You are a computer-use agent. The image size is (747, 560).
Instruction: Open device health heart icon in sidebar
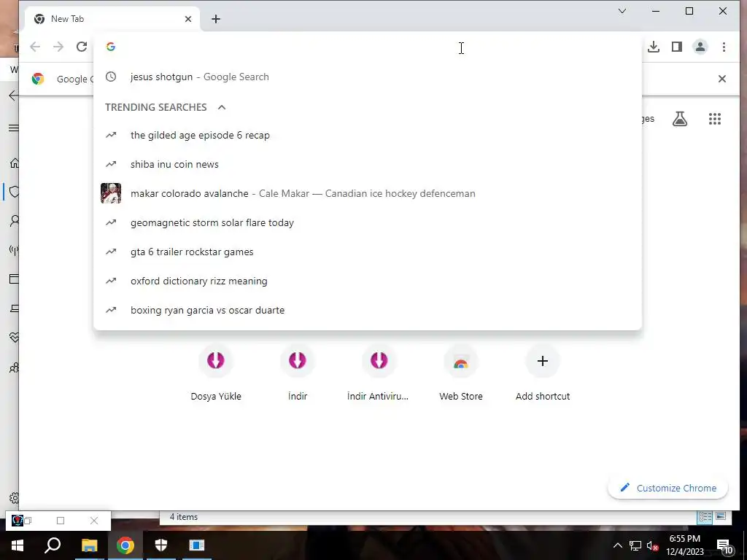click(x=15, y=338)
